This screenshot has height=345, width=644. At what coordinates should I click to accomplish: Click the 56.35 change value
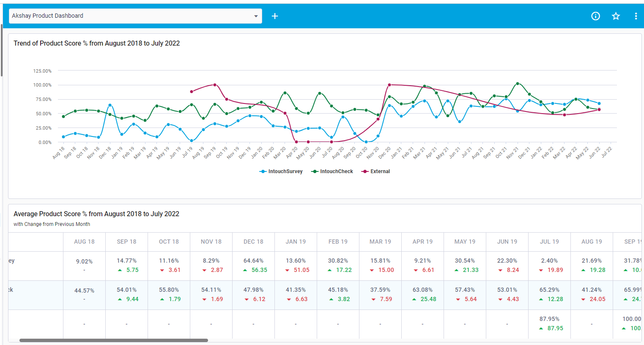tap(259, 270)
